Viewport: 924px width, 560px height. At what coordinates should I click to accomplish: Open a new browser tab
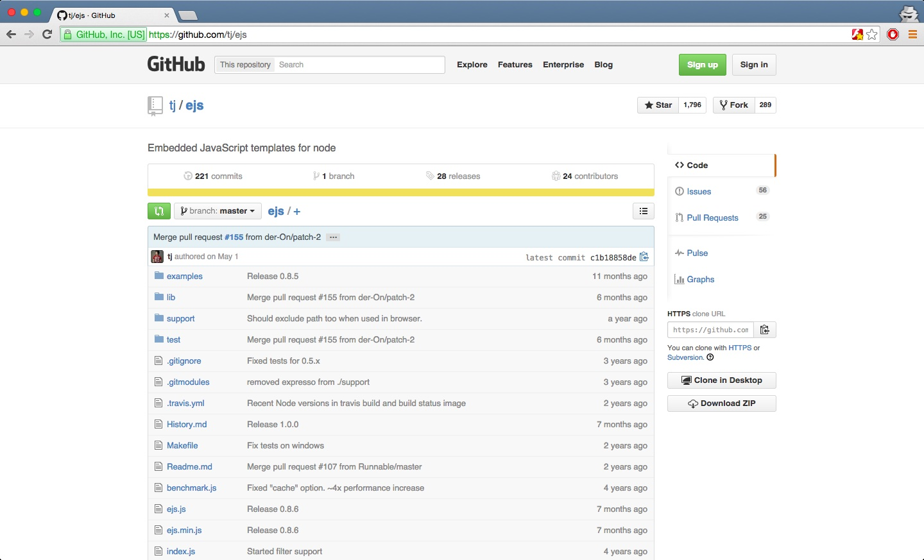point(187,15)
